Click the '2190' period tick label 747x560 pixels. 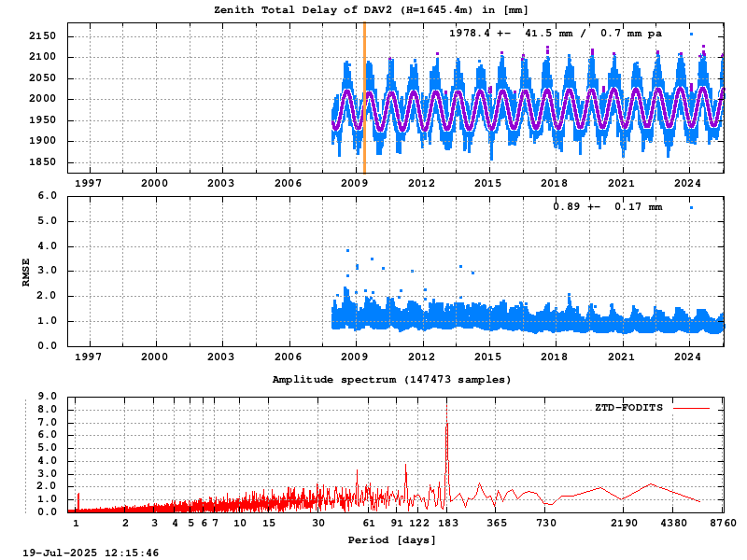(x=624, y=523)
